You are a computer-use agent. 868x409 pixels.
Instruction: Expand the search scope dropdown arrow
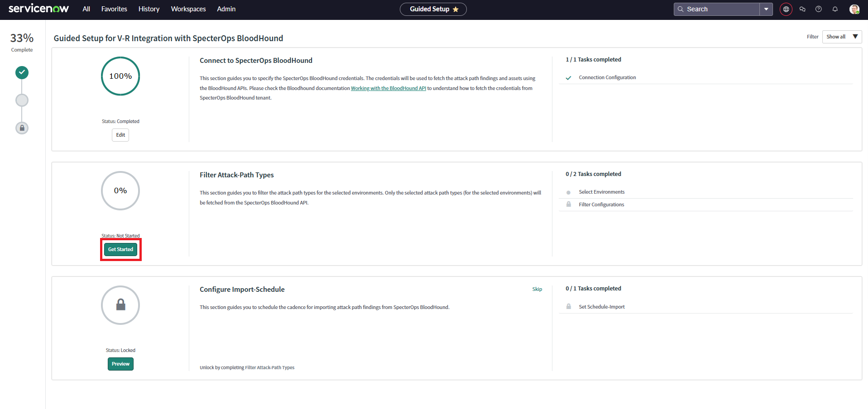(766, 9)
